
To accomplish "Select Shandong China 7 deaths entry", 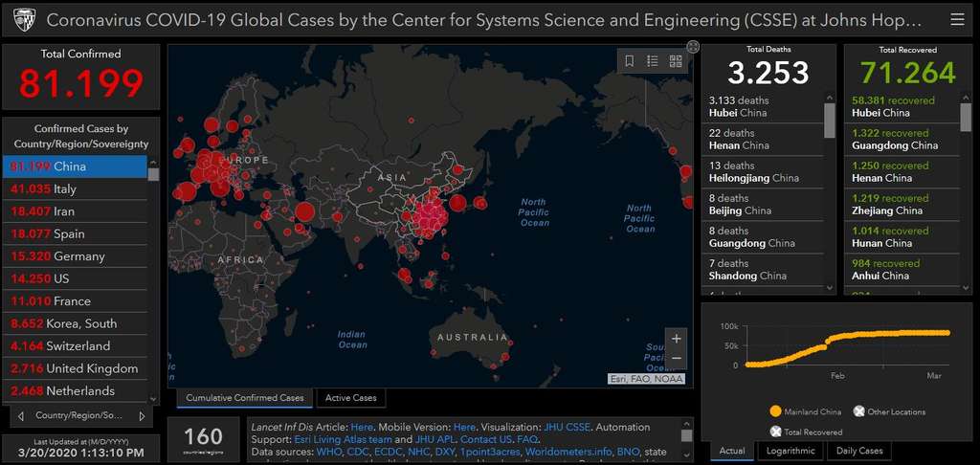I will (x=763, y=270).
